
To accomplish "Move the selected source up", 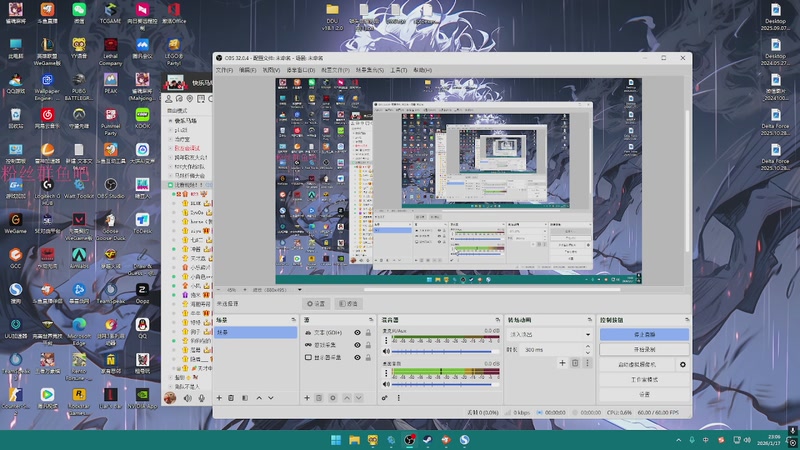I will (x=347, y=398).
